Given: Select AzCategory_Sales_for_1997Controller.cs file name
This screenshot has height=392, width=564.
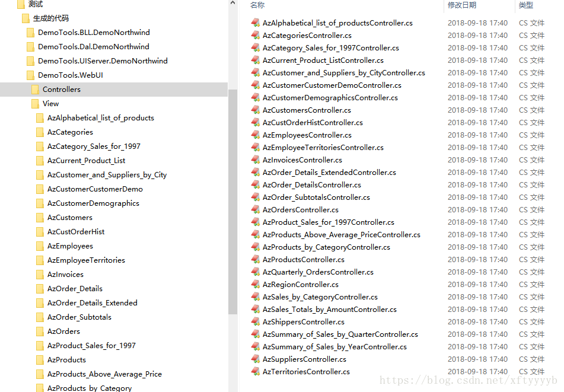Looking at the screenshot, I should click(330, 48).
